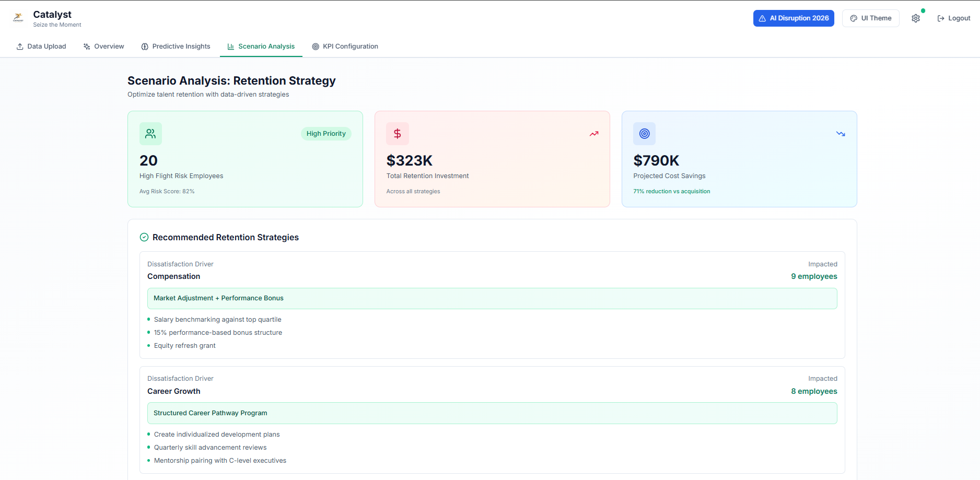Open the UI Theme button
The height and width of the screenshot is (480, 980).
871,18
